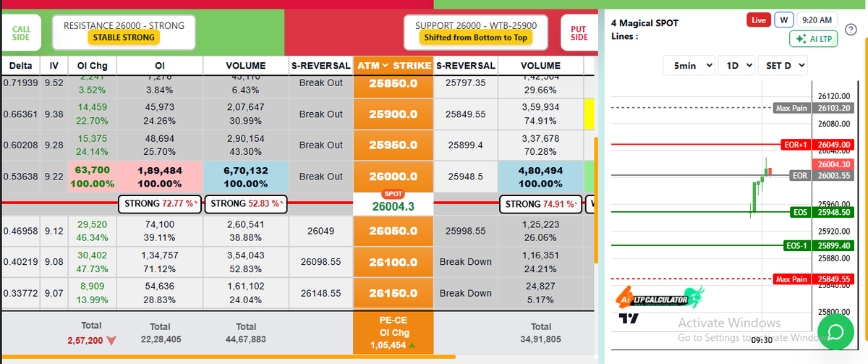Screen dimensions: 868x364
Task: Click the 25950 row Break Out cell
Action: 321,145
